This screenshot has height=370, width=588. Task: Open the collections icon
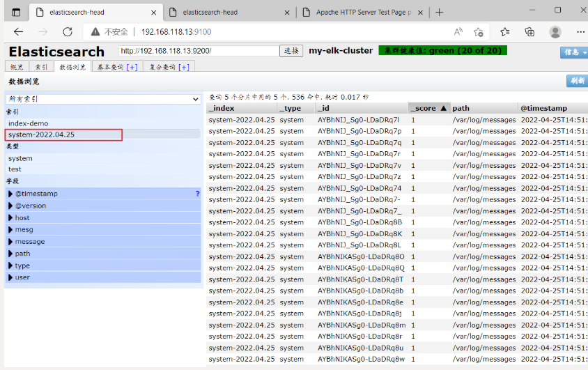pyautogui.click(x=529, y=32)
